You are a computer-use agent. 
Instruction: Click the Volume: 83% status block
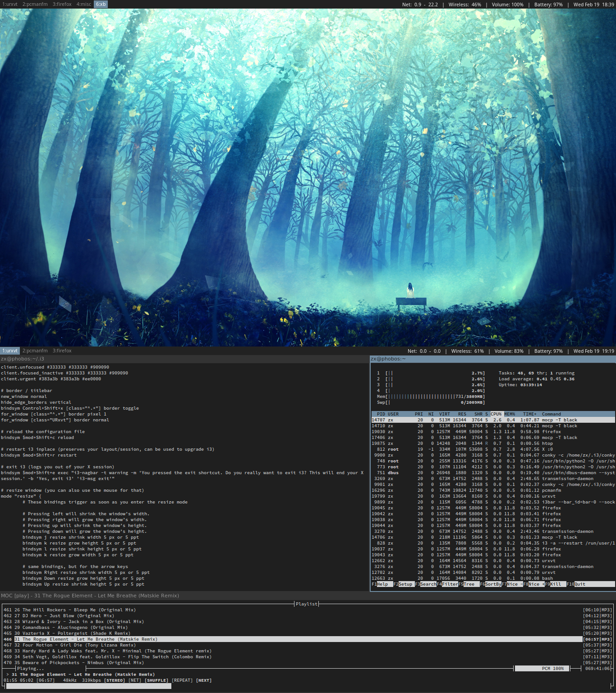click(509, 351)
